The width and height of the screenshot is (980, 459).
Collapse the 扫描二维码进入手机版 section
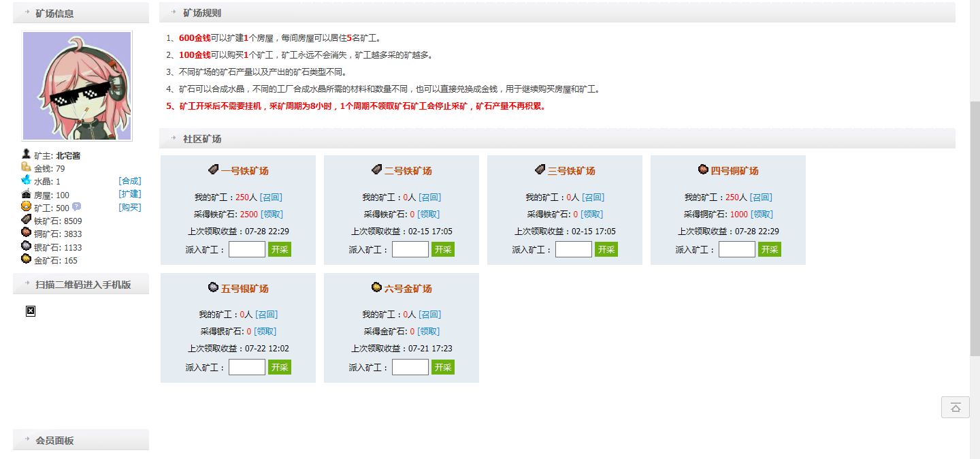pyautogui.click(x=80, y=284)
